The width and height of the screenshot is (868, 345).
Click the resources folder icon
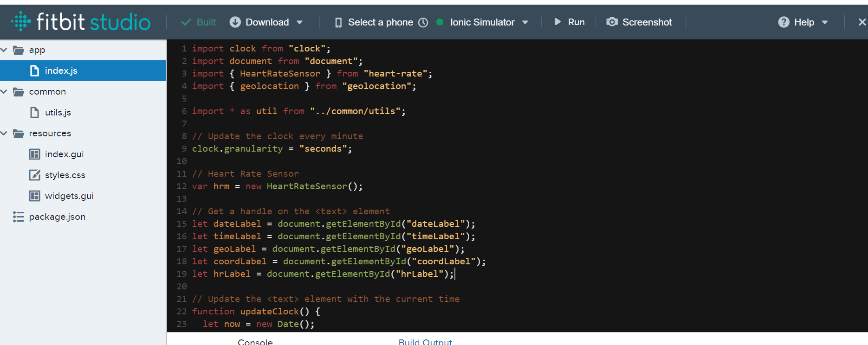(19, 134)
